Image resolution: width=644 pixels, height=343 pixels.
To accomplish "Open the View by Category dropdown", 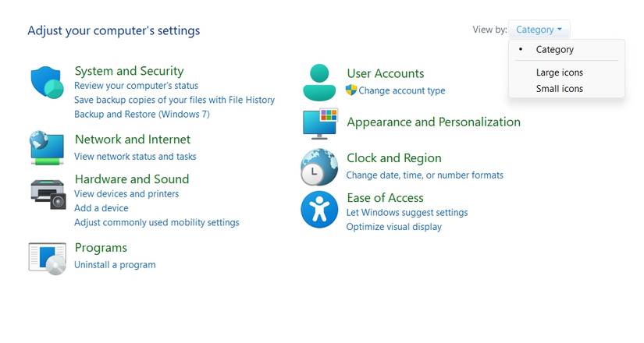I will (x=539, y=30).
